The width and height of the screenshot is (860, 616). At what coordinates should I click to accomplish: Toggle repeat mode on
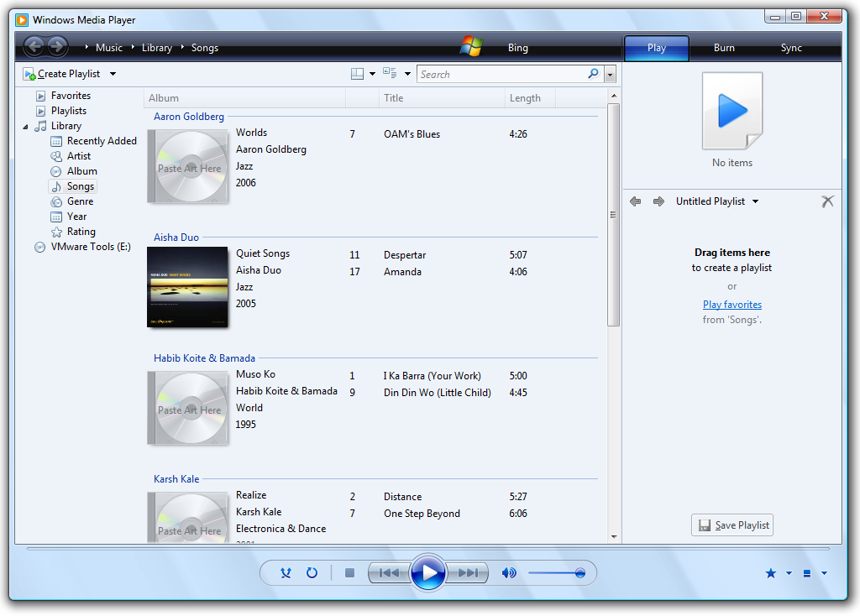pyautogui.click(x=312, y=573)
